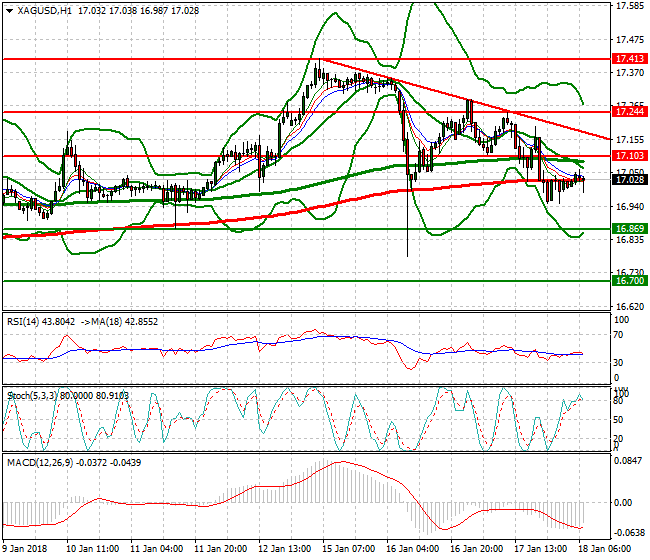Image resolution: width=650 pixels, height=560 pixels.
Task: Click the MA(18) value 42.8552 label
Action: click(119, 322)
